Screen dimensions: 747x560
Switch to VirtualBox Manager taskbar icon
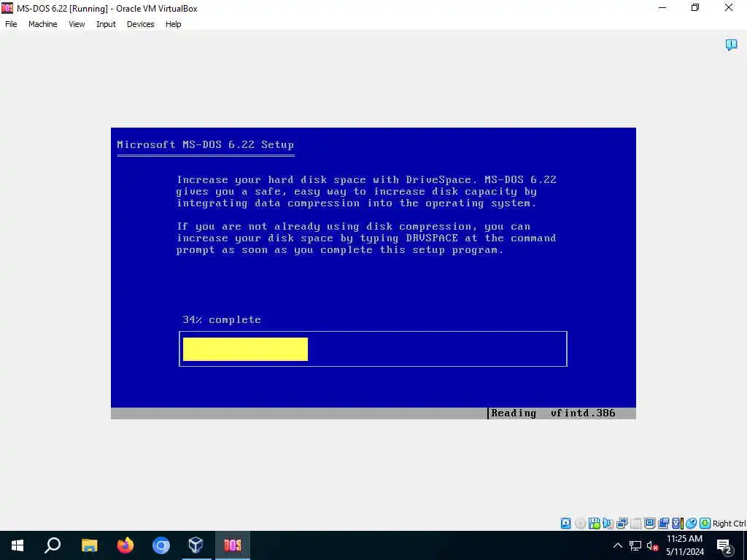196,545
